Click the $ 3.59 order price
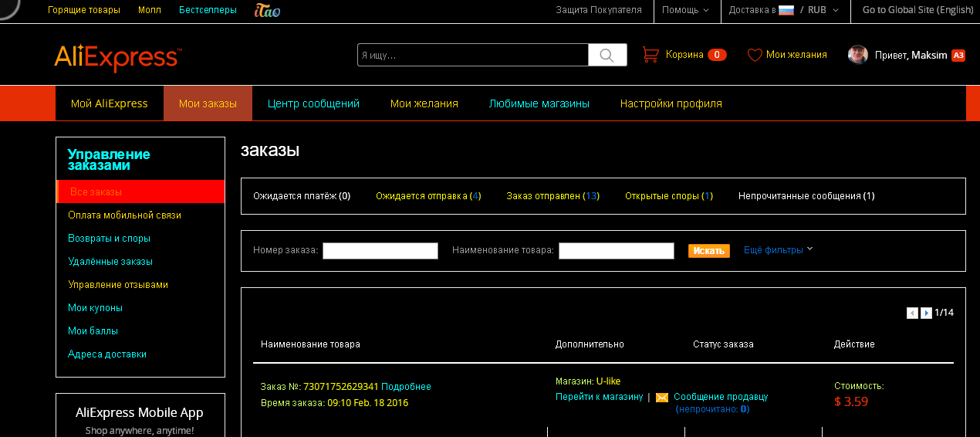The image size is (980, 437). (851, 401)
